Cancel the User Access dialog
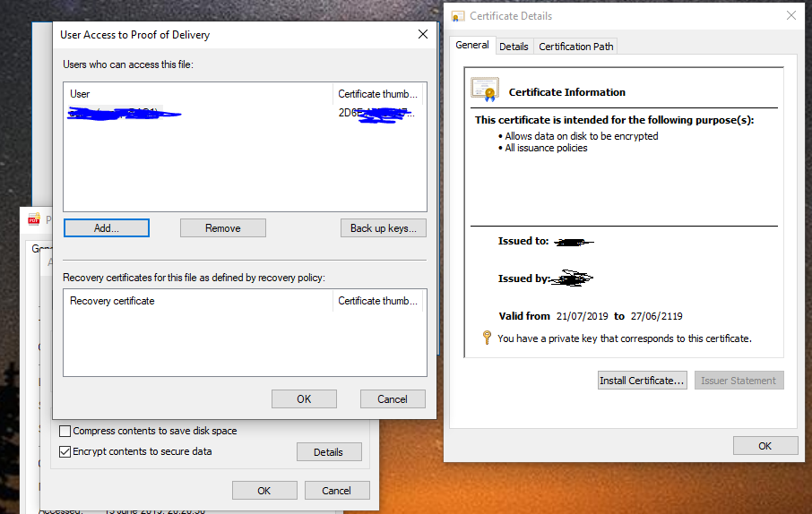Viewport: 812px width, 514px height. click(393, 399)
